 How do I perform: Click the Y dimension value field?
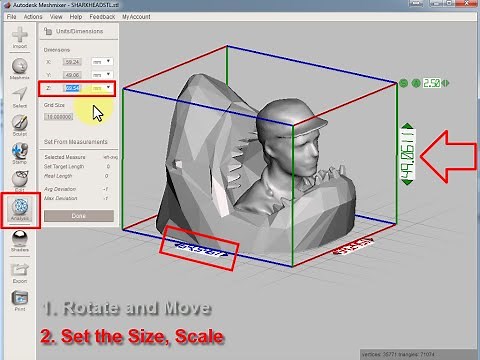pos(72,75)
